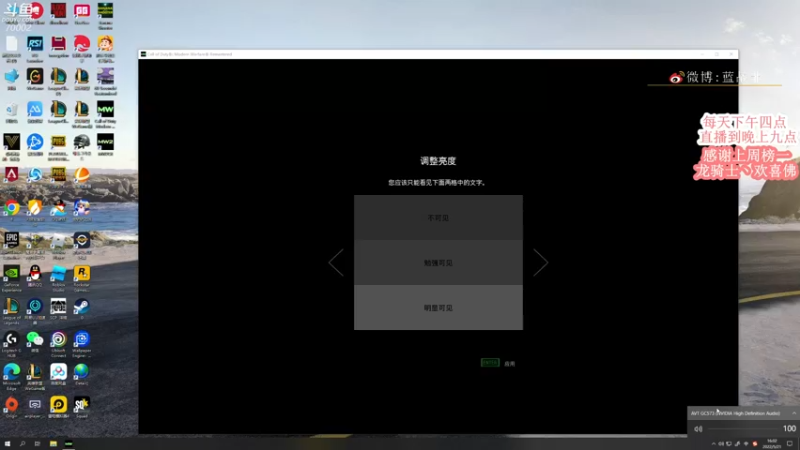The image size is (800, 450).
Task: Open the Squad game shortcut
Action: 82,405
